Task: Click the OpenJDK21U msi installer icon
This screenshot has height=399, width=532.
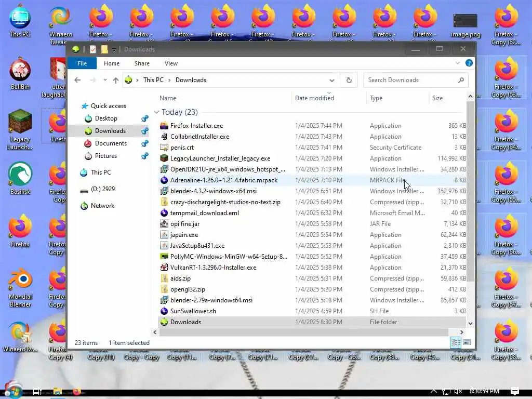Action: pyautogui.click(x=164, y=169)
